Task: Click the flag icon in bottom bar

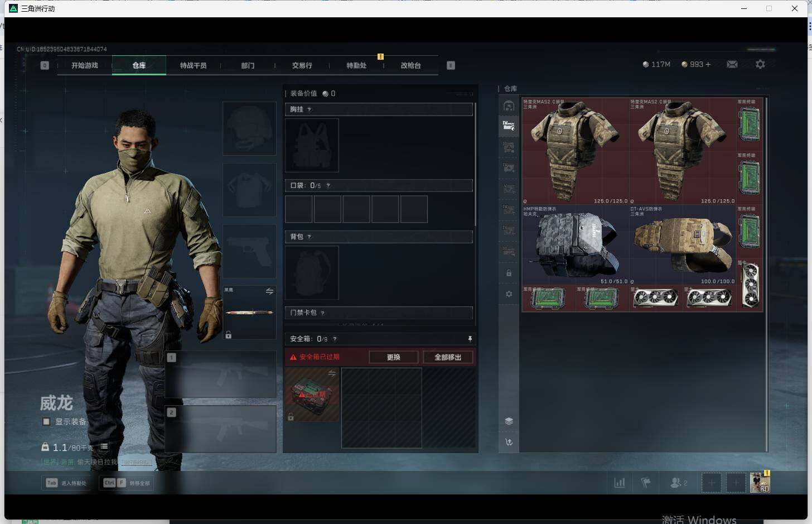Action: point(646,483)
